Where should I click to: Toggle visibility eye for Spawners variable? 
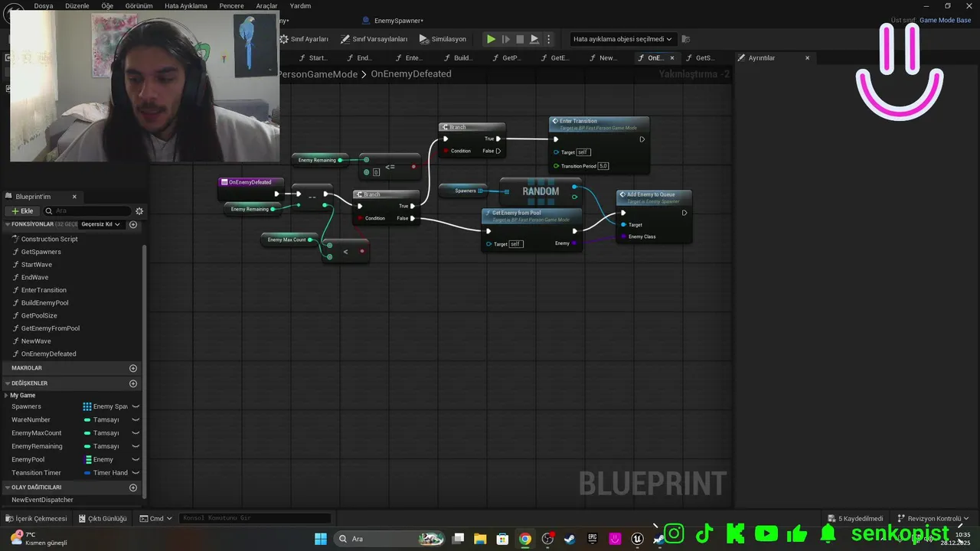[x=136, y=406]
